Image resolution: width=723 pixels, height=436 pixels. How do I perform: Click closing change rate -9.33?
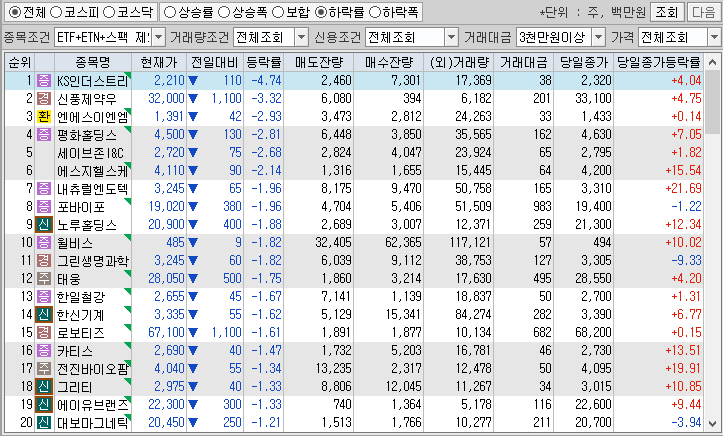point(686,260)
